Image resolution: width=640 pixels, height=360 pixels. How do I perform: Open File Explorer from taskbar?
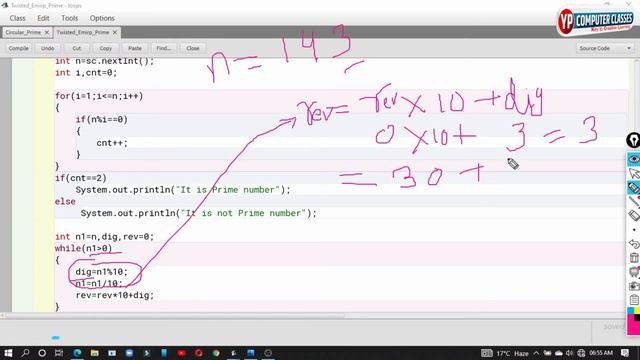[95, 353]
